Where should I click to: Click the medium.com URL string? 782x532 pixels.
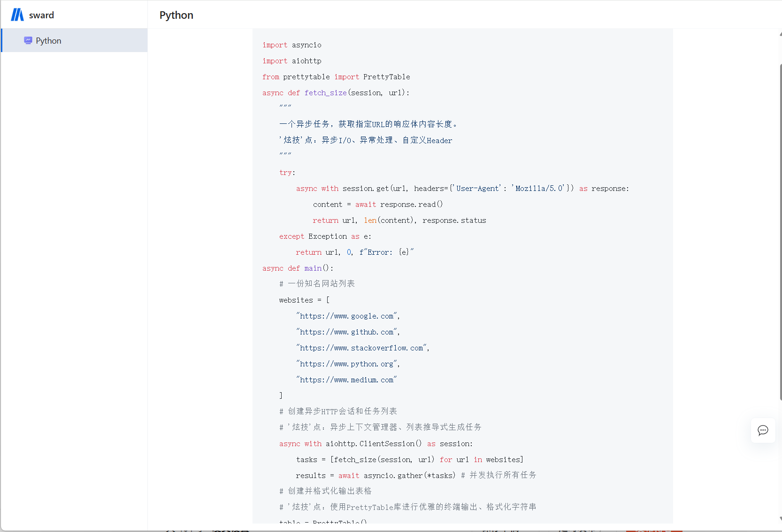click(346, 380)
